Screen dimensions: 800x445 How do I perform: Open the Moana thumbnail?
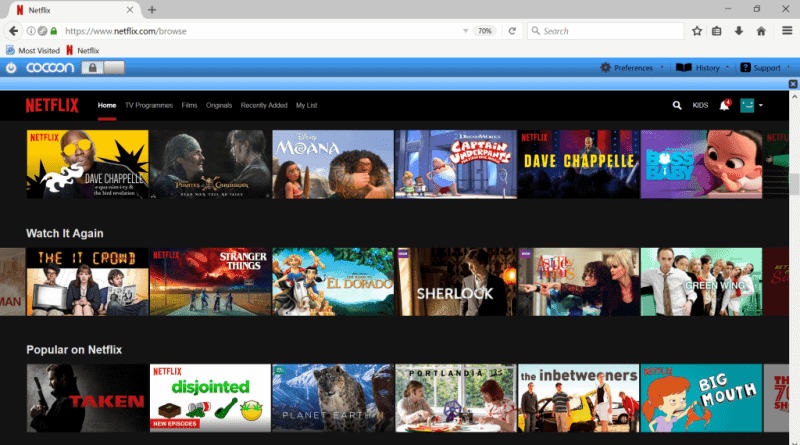click(333, 164)
